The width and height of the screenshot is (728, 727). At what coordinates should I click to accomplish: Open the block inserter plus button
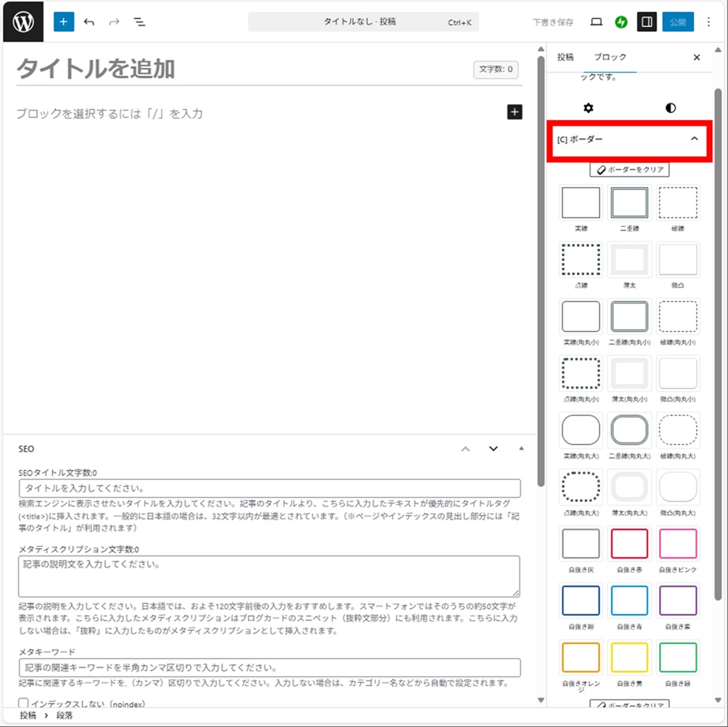pyautogui.click(x=64, y=21)
